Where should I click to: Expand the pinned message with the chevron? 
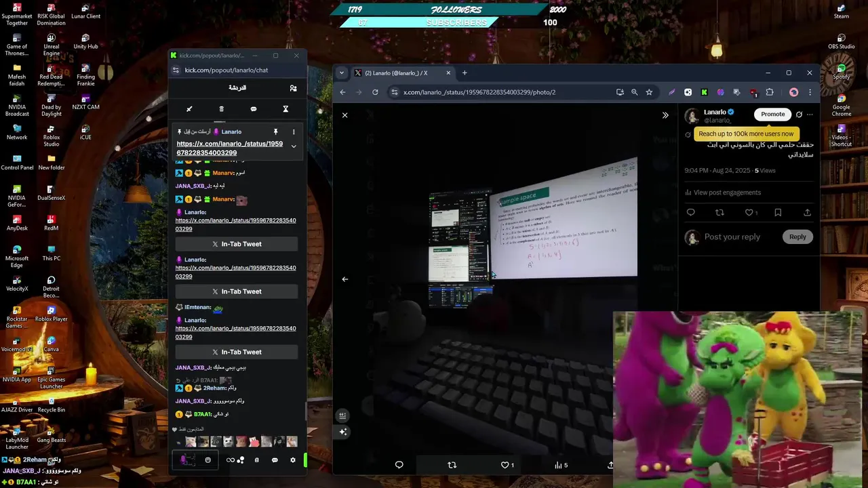294,146
